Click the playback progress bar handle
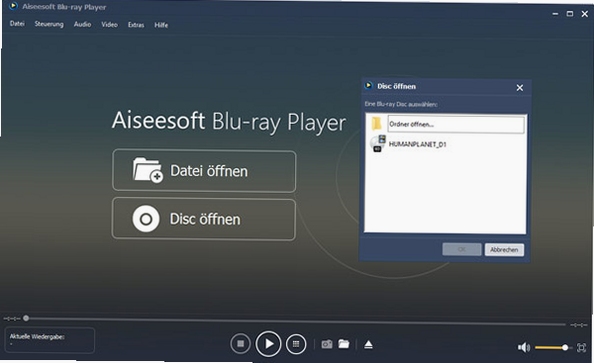 [26, 318]
